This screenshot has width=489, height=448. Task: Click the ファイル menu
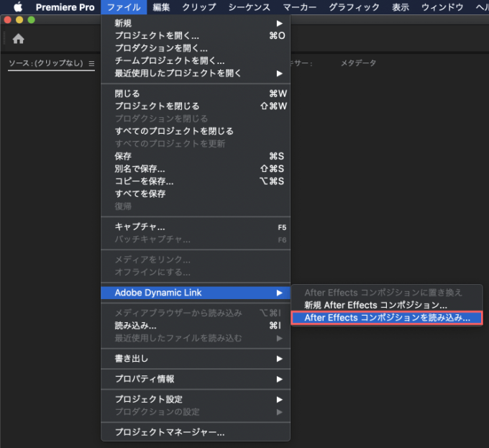pos(124,7)
